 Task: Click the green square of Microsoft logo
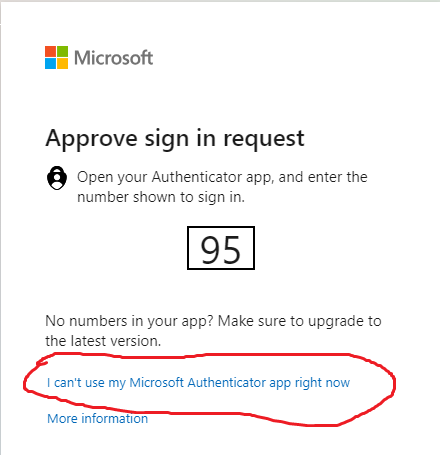(x=62, y=51)
